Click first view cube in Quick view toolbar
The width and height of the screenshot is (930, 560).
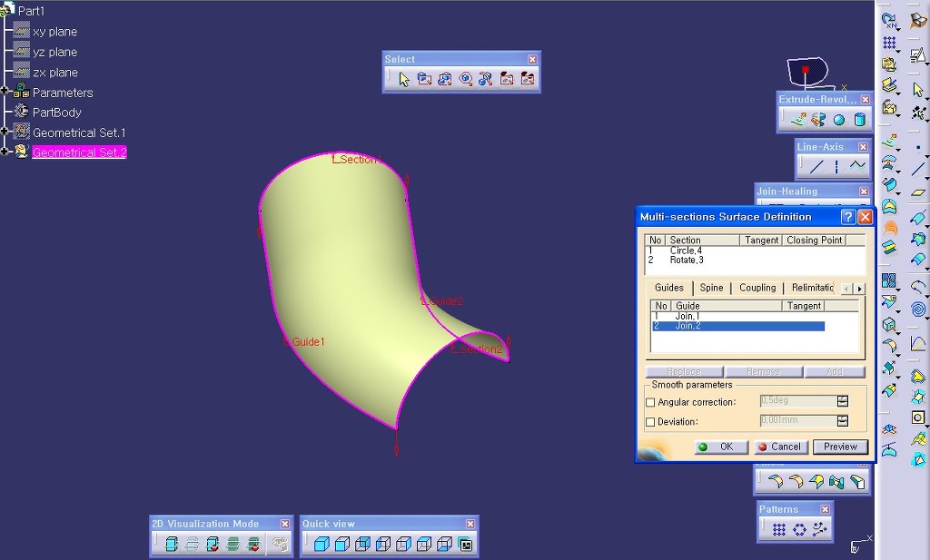[321, 545]
